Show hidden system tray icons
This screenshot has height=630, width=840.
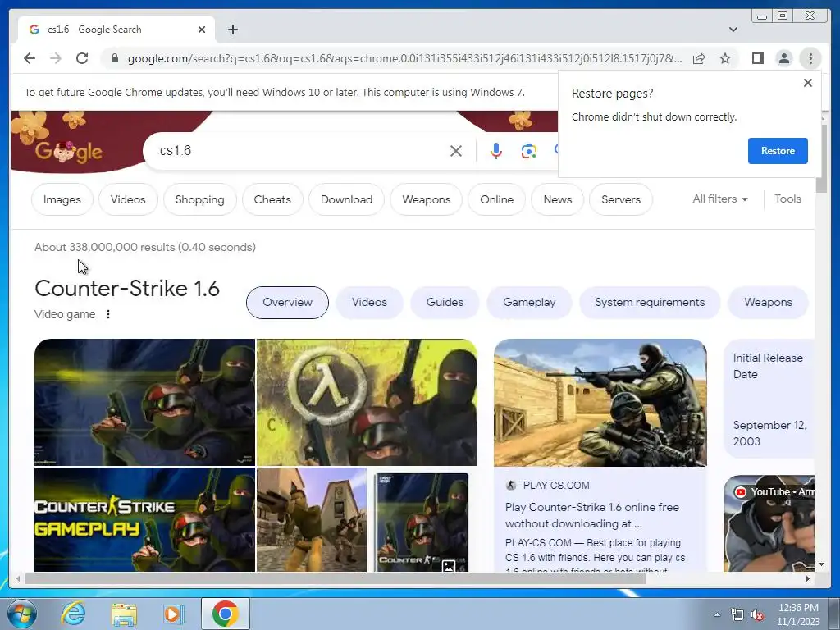point(717,614)
